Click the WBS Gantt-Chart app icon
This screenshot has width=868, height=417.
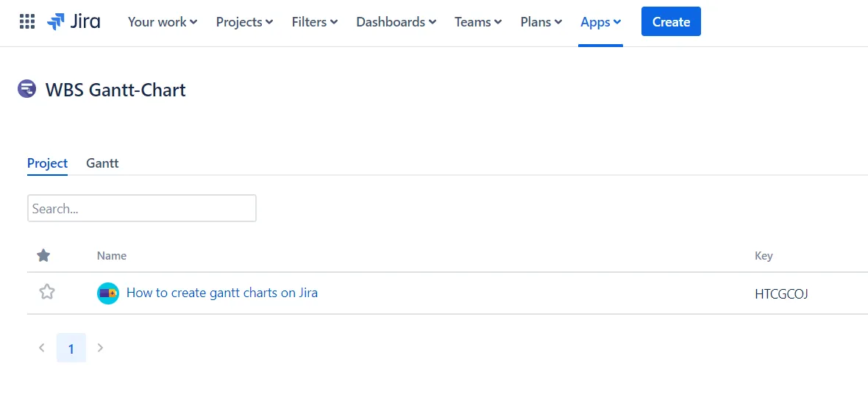click(26, 89)
